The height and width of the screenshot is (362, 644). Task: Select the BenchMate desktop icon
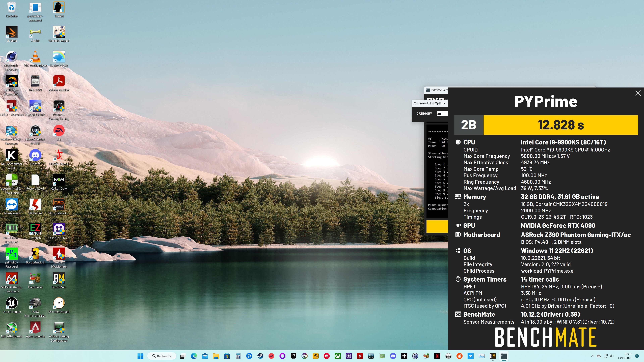[59, 281]
